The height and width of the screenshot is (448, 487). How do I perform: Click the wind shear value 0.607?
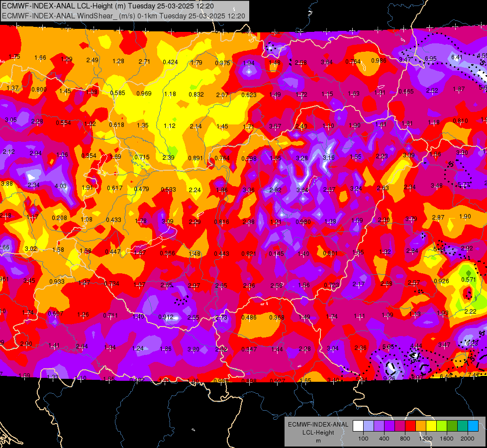[56, 314]
